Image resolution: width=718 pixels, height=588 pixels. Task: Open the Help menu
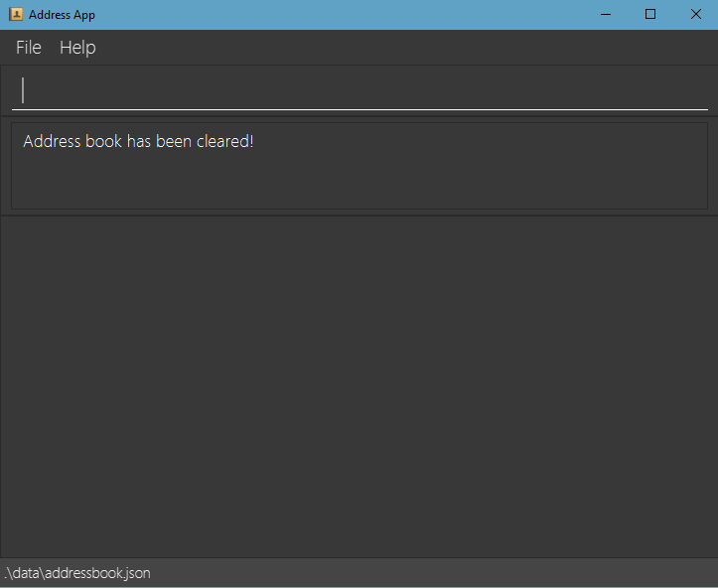pyautogui.click(x=77, y=47)
